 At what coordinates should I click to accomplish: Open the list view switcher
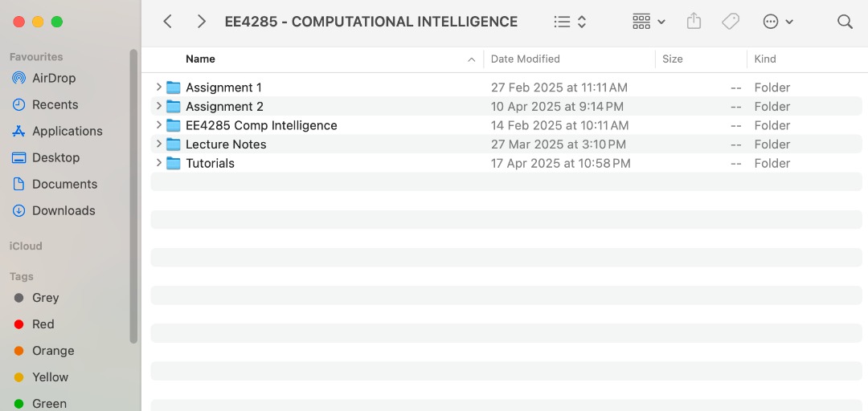coord(570,22)
